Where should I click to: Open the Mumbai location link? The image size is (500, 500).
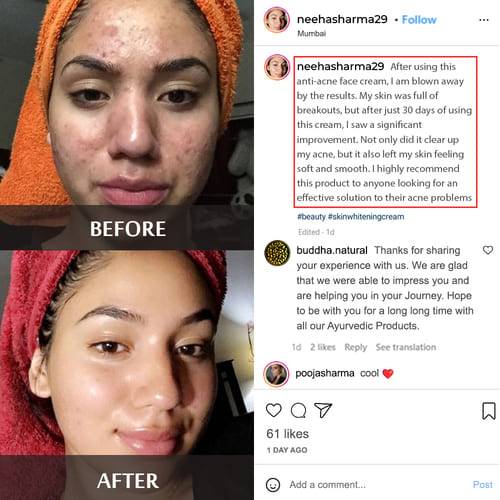coord(311,33)
